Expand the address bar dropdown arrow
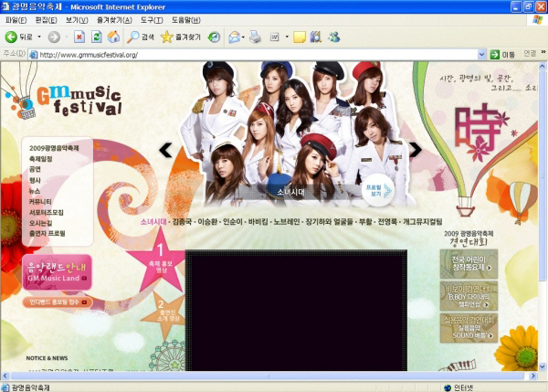Image resolution: width=548 pixels, height=392 pixels. pos(481,55)
